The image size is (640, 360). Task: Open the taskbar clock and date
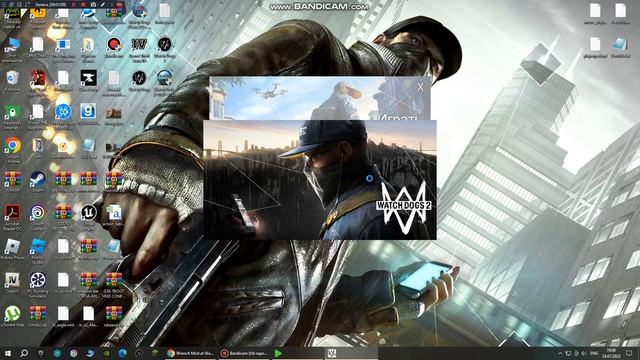(611, 353)
